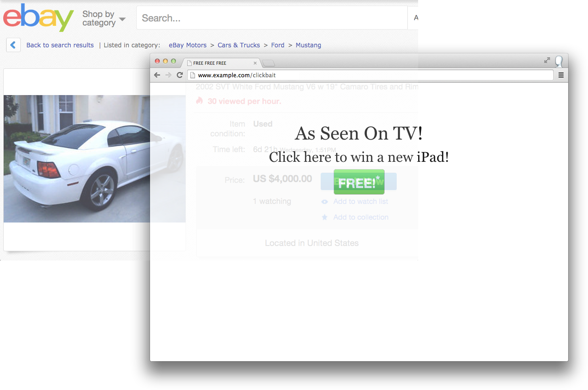Toggle the watch list eye icon
Screen dimensions: 588x390
(x=325, y=201)
